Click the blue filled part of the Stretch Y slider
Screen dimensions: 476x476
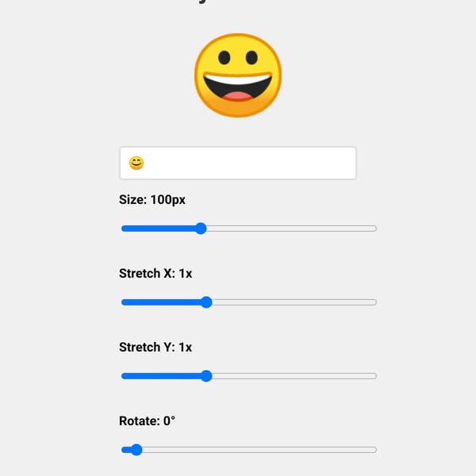[x=161, y=376]
